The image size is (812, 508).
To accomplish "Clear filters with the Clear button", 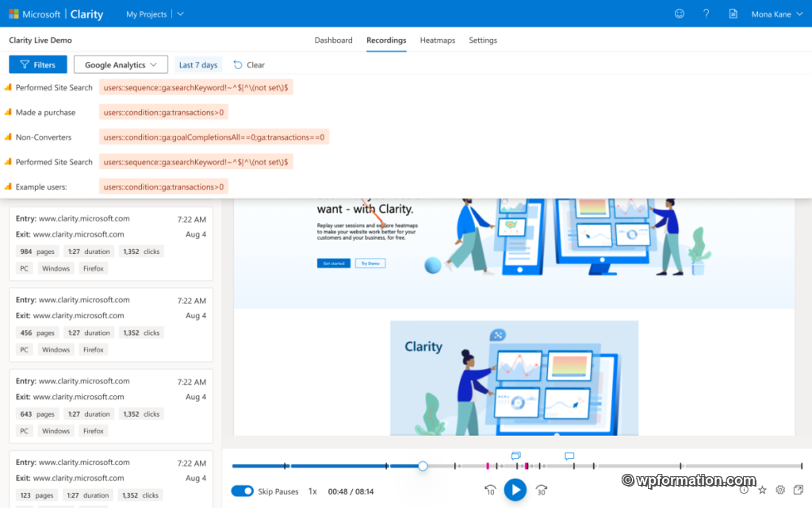I will tap(249, 65).
